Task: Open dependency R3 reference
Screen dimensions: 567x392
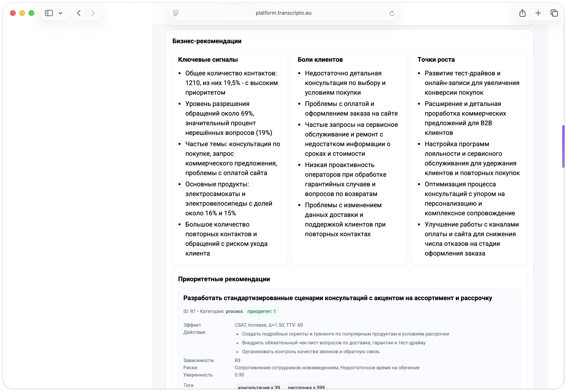Action: coord(237,360)
